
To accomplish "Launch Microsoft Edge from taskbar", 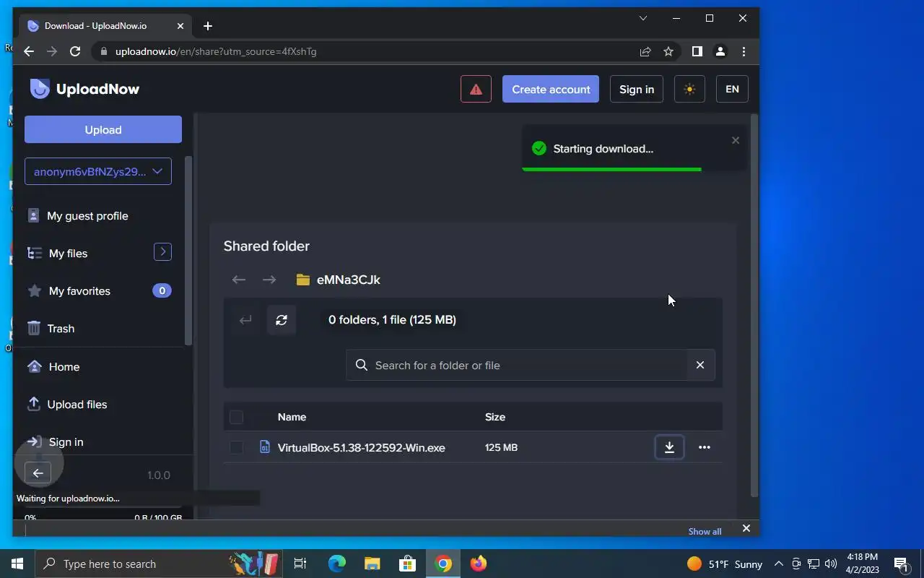I will (x=336, y=564).
